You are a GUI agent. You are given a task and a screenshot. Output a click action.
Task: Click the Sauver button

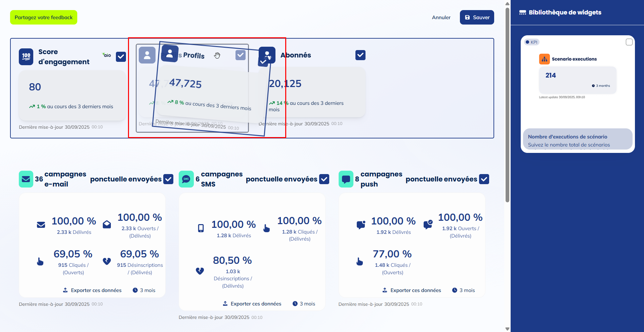tap(477, 17)
